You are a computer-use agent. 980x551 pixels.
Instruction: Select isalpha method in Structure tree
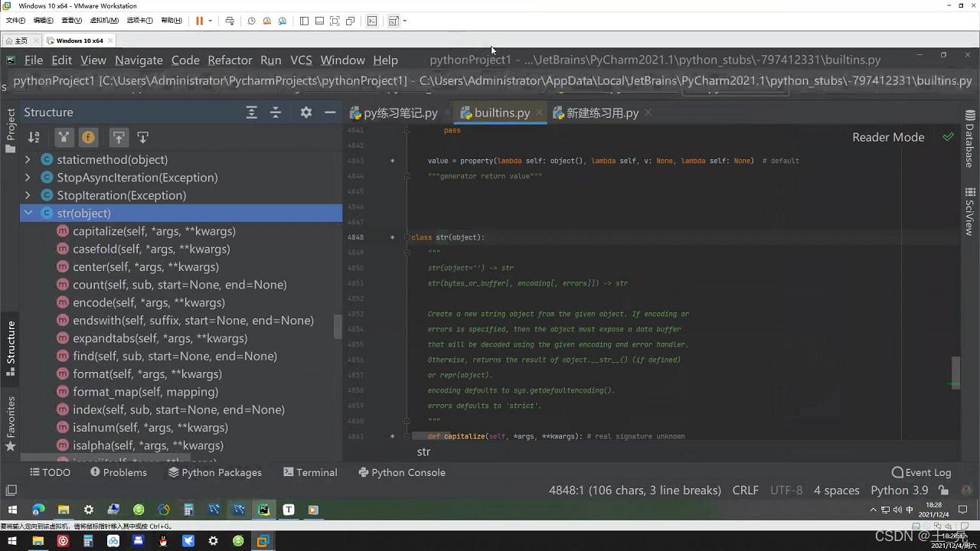coord(148,445)
